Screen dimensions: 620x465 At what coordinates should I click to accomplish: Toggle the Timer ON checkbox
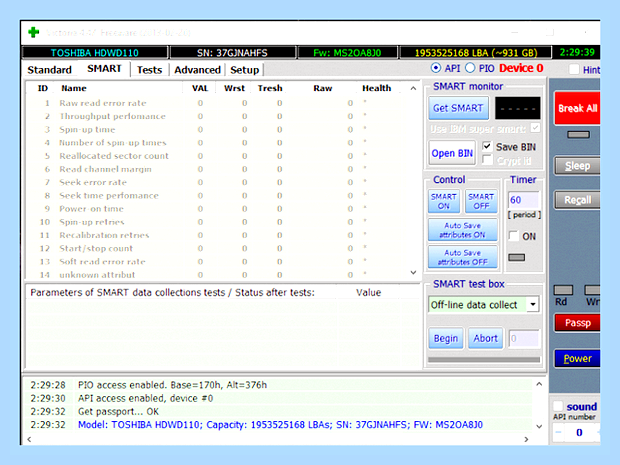pyautogui.click(x=514, y=236)
